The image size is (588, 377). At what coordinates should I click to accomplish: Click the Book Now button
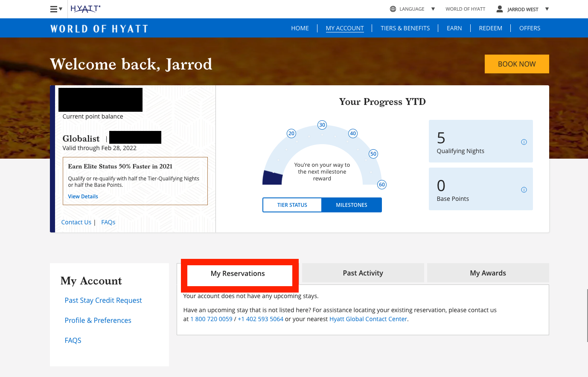(x=517, y=64)
